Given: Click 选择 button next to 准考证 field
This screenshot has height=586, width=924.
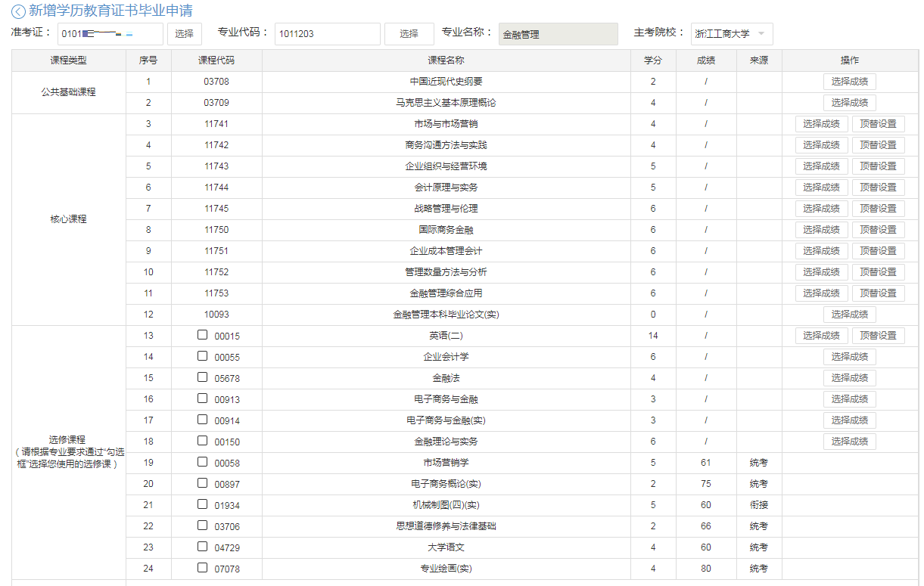Looking at the screenshot, I should click(x=184, y=34).
